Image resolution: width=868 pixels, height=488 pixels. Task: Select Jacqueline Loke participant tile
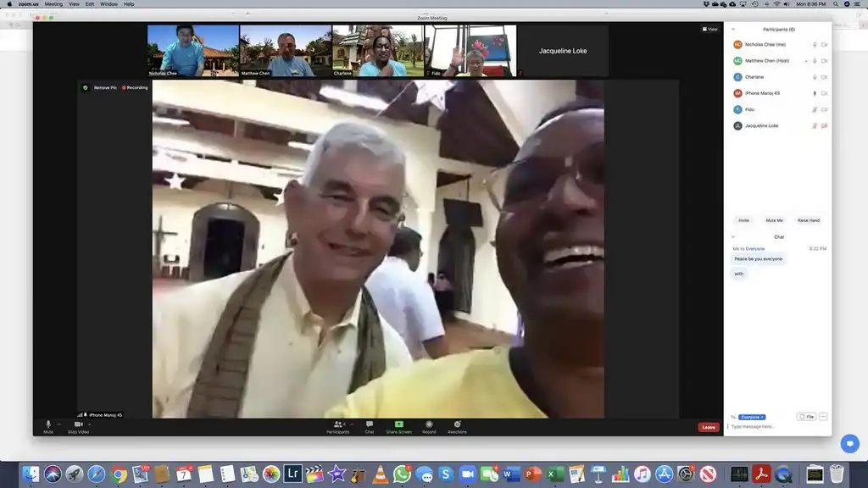tap(563, 50)
